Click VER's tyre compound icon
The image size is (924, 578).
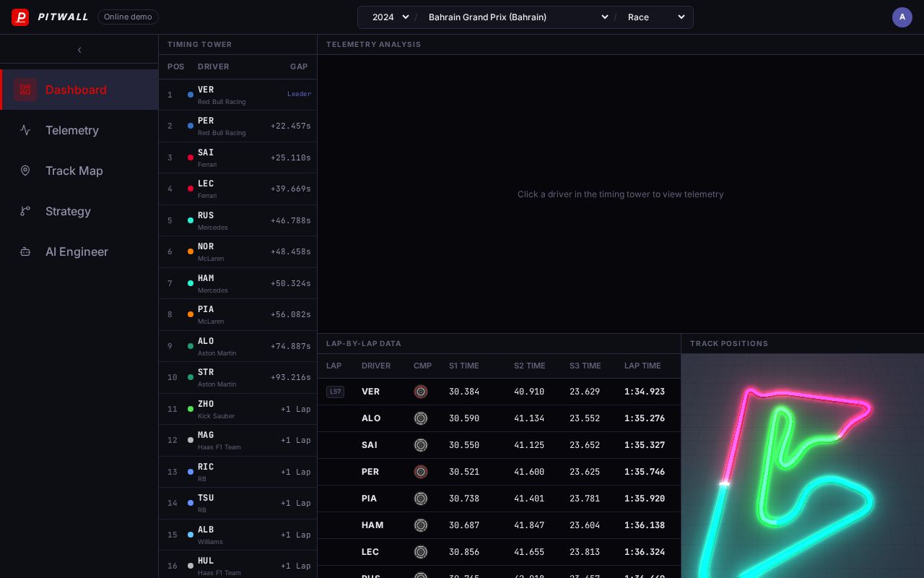(421, 392)
